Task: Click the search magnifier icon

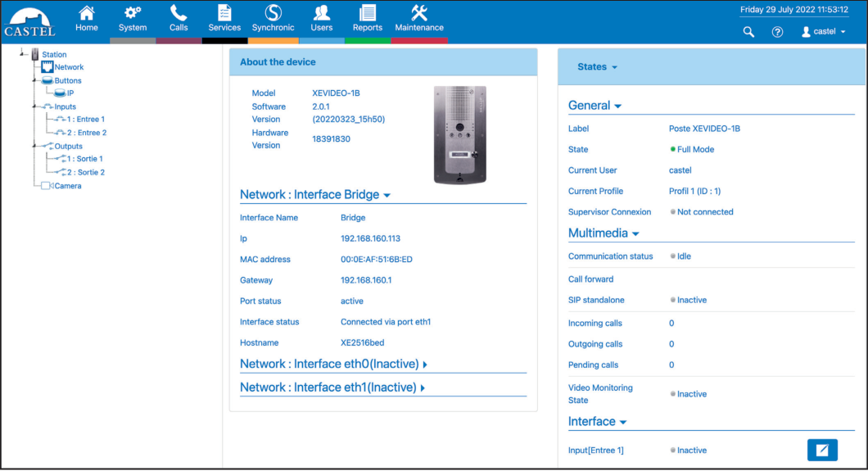Action: pos(748,32)
